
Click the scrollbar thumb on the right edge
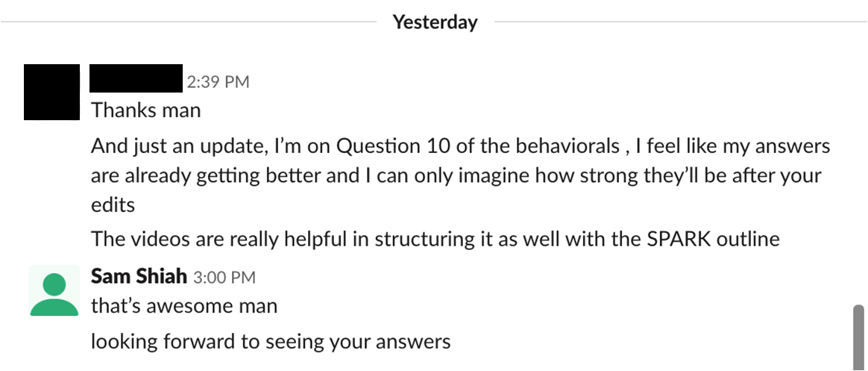[858, 337]
